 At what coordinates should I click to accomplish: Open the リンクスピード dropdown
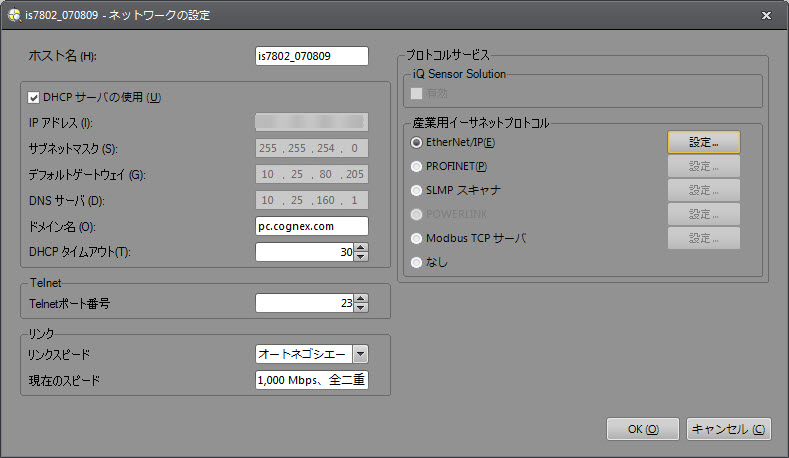[x=360, y=353]
